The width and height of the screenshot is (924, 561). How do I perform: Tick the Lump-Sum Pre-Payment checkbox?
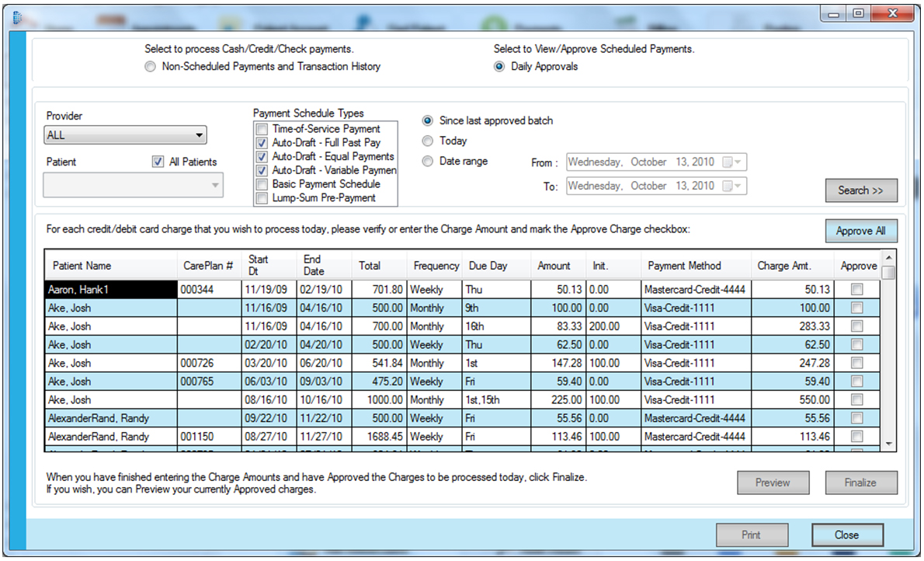(x=262, y=198)
